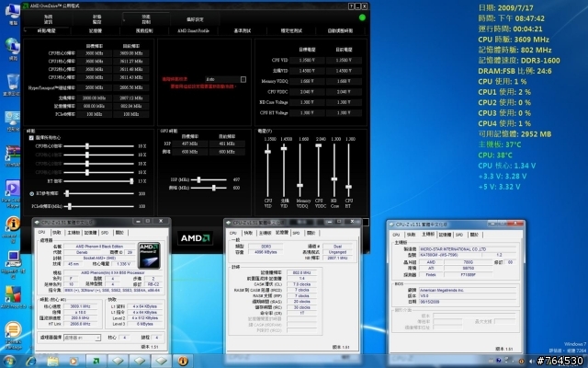Click the Memory VDDQ target voltage field
Image resolution: width=588 pixels, height=368 pixels.
tap(307, 81)
